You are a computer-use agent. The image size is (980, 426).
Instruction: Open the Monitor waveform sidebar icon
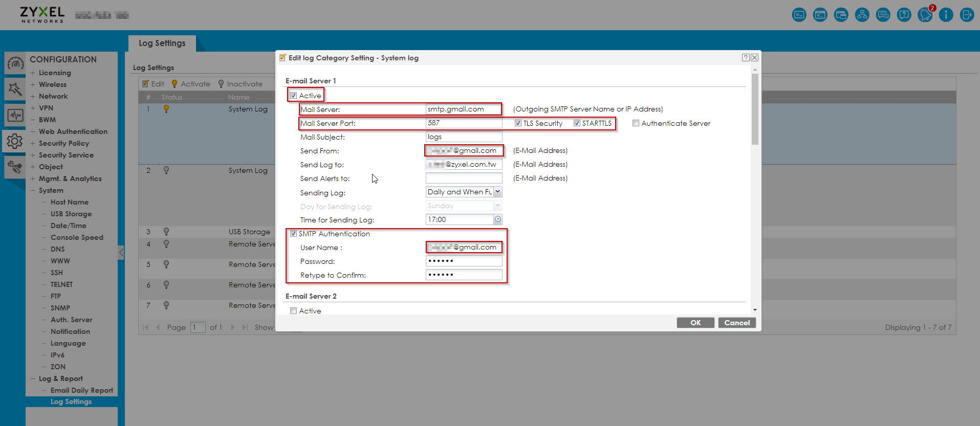tap(15, 116)
